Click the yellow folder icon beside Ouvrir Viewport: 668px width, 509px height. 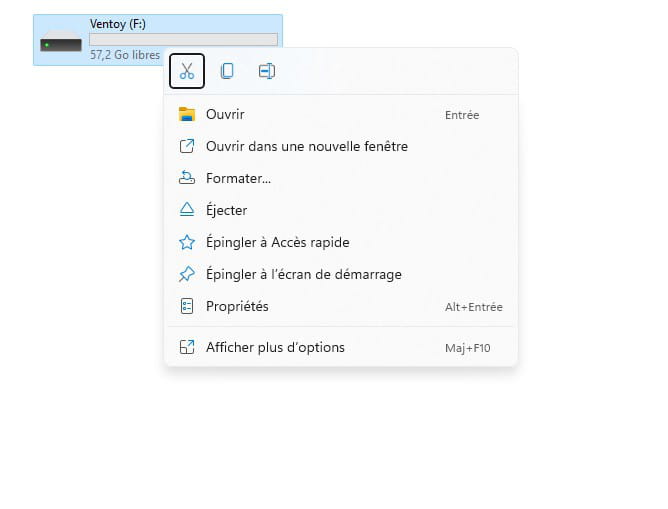(187, 115)
